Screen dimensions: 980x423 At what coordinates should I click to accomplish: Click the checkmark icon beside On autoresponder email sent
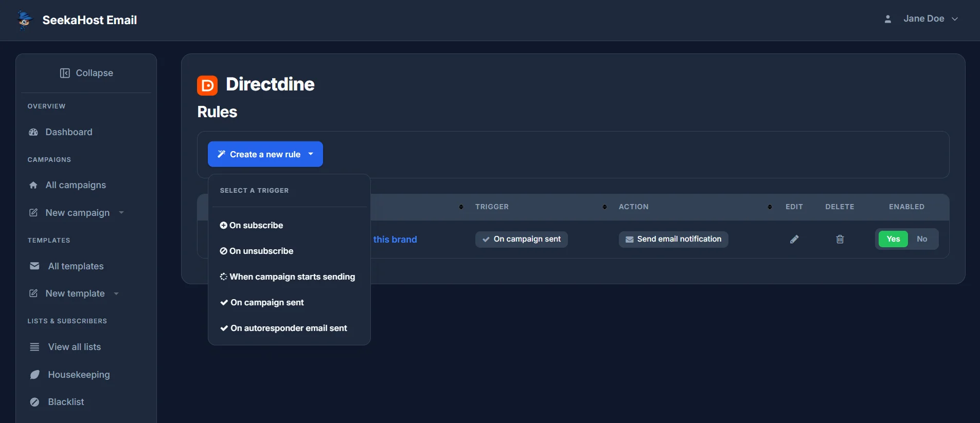(x=224, y=328)
